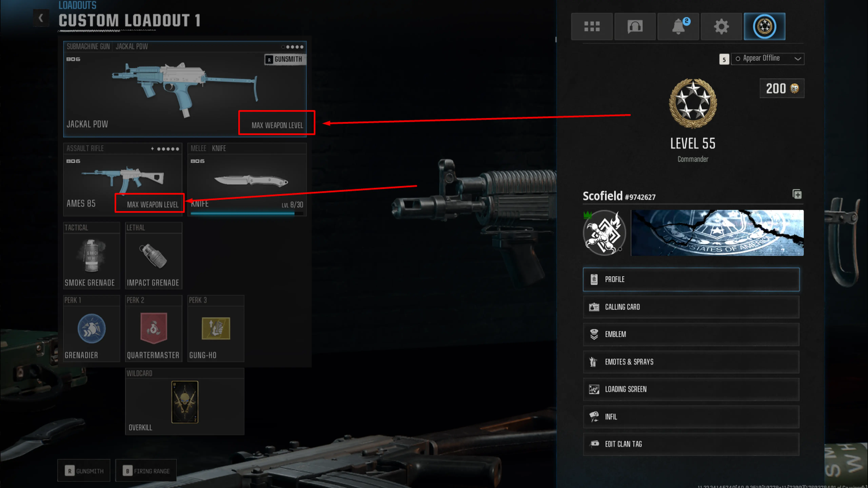
Task: Open the settings gear icon
Action: click(x=721, y=26)
